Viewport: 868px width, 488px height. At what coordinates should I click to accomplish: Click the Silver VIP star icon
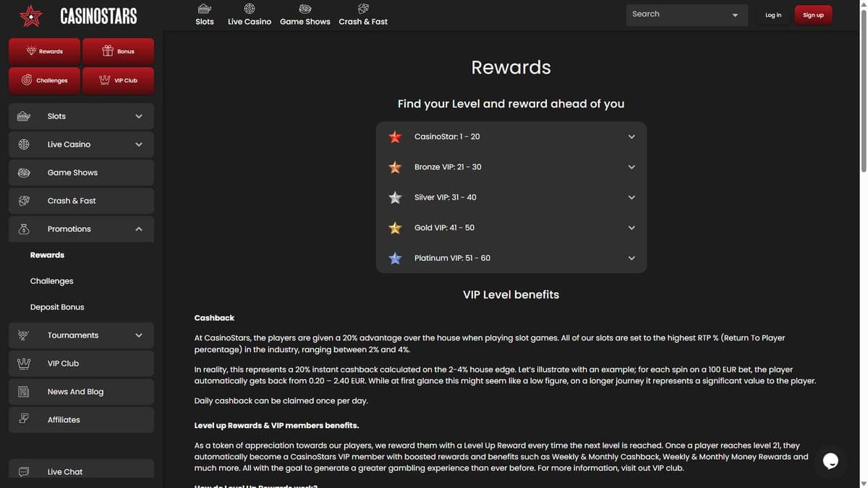point(395,197)
